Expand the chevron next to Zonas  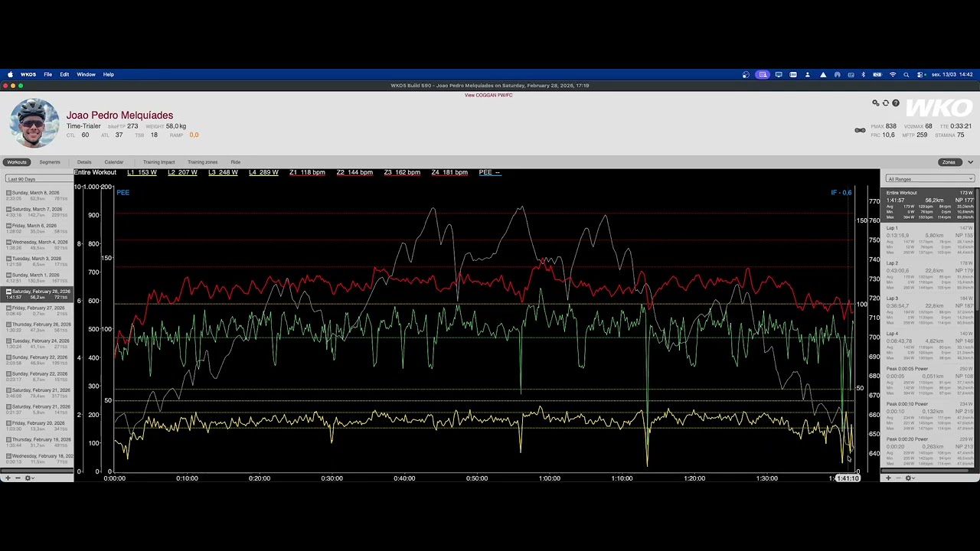pyautogui.click(x=971, y=162)
